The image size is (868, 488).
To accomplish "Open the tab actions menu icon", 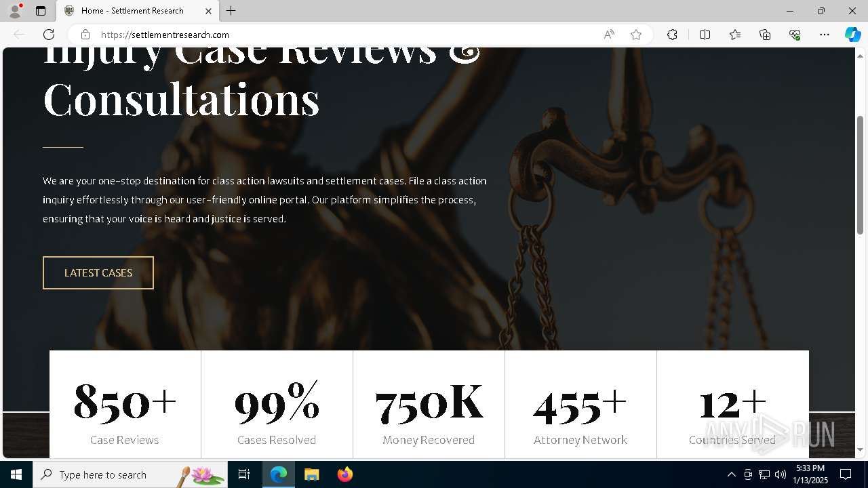I will (41, 11).
